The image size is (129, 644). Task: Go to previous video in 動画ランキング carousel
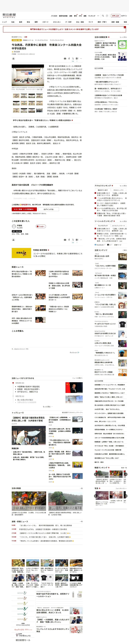96,474
